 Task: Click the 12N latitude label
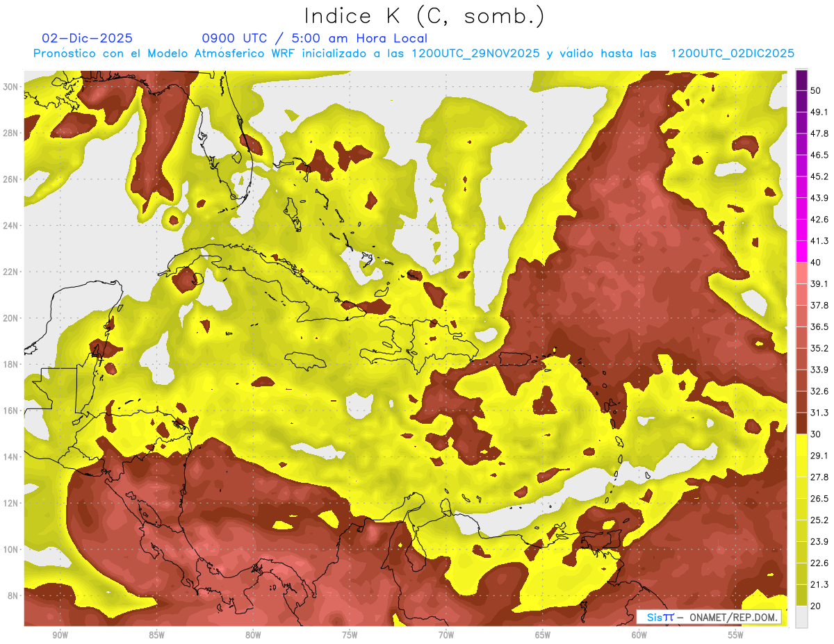pos(10,503)
